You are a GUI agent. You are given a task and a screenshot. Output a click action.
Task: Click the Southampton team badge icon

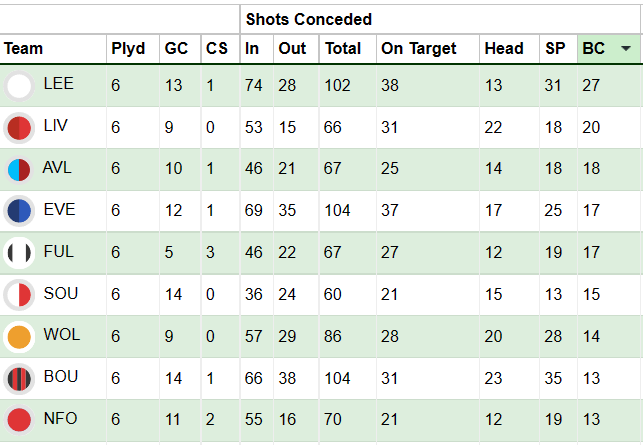click(19, 295)
